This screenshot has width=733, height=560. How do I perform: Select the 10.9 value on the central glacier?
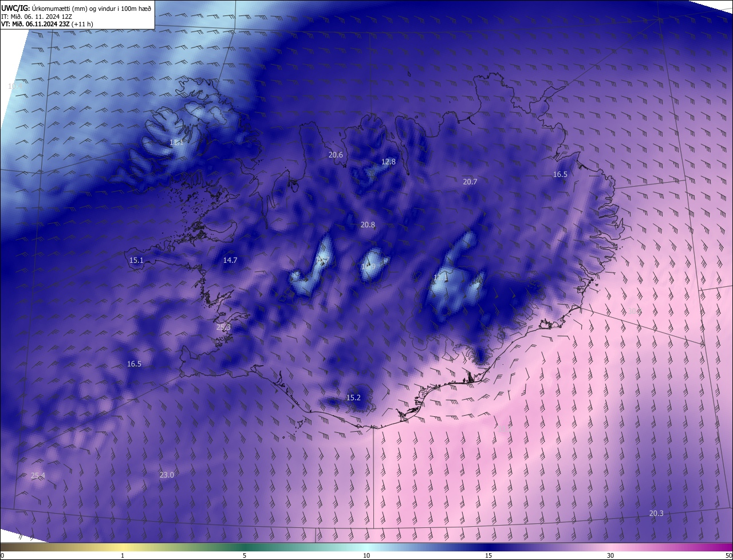pyautogui.click(x=368, y=267)
